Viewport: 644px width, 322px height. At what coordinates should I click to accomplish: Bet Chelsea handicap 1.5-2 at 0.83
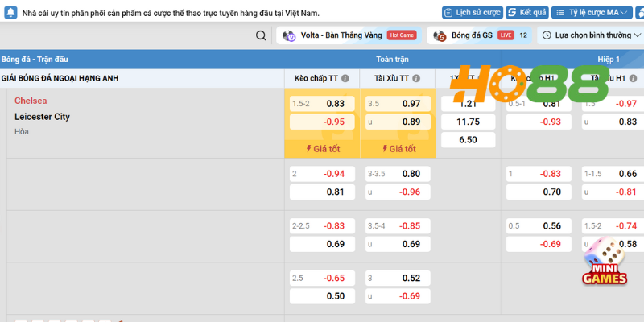pyautogui.click(x=322, y=104)
